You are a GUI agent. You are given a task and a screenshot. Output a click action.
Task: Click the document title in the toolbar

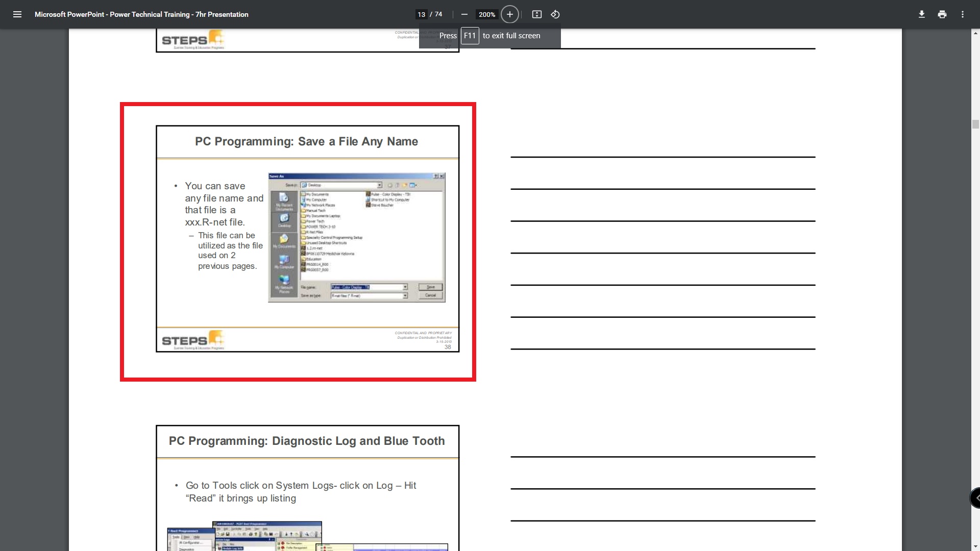tap(141, 14)
